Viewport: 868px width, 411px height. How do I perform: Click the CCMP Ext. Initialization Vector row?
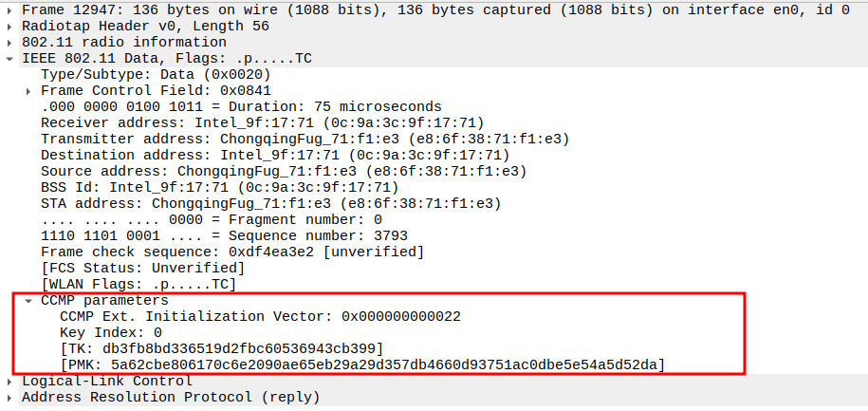260,317
